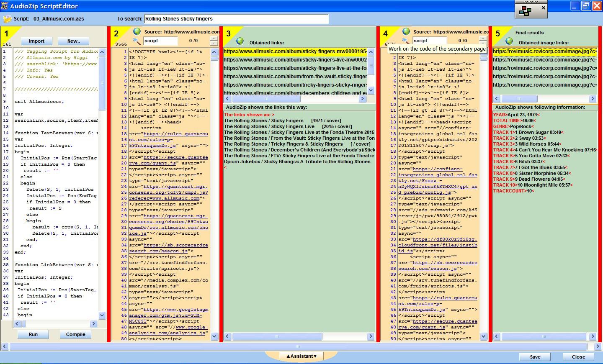Image resolution: width=603 pixels, height=364 pixels.
Task: Click the Obtained links list down scroll arrow
Action: (x=371, y=90)
